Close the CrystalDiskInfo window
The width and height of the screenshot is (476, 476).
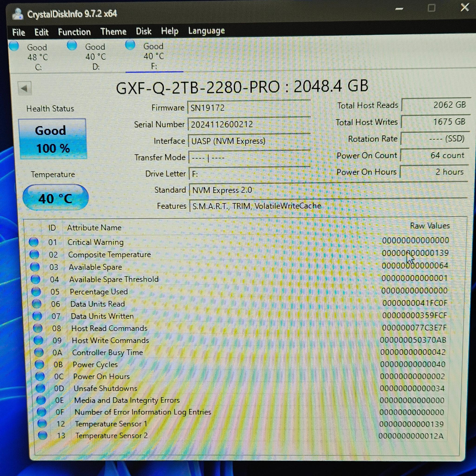tap(465, 7)
